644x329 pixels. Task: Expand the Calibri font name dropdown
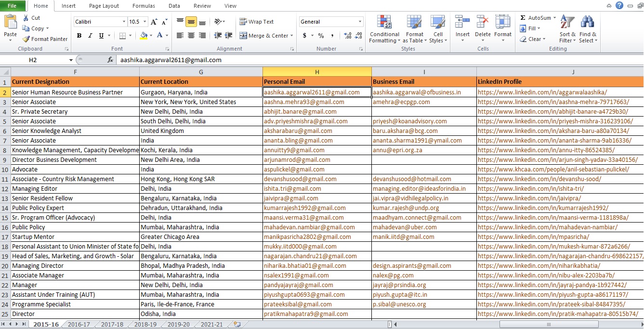[x=123, y=22]
